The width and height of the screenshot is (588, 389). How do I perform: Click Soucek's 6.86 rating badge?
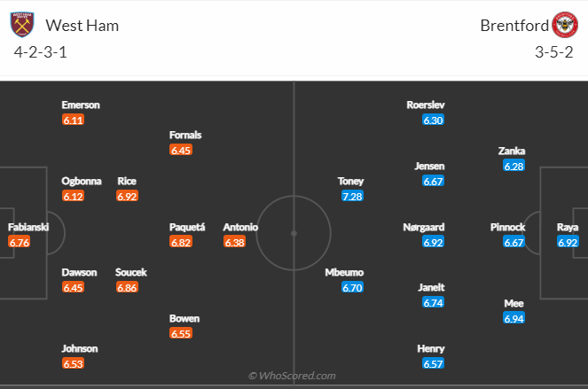pyautogui.click(x=127, y=287)
